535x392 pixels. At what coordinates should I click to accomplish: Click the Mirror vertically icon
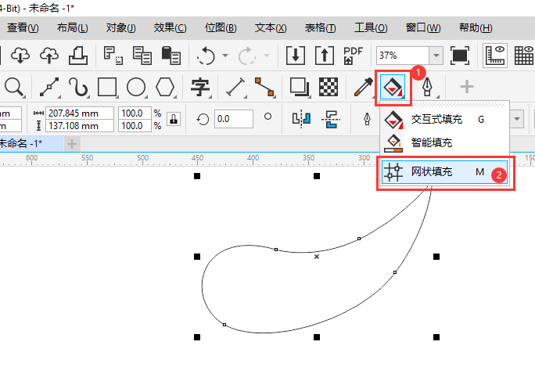331,119
